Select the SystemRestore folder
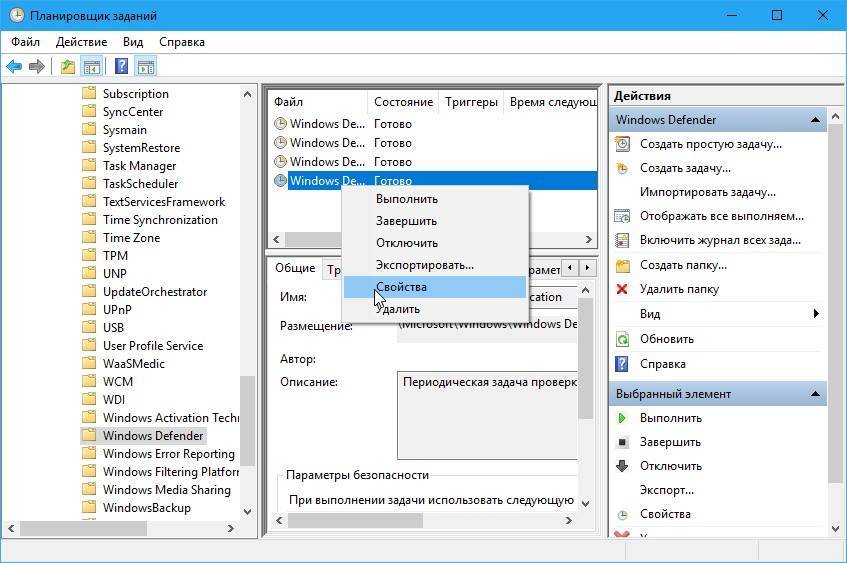The image size is (847, 563). click(142, 148)
